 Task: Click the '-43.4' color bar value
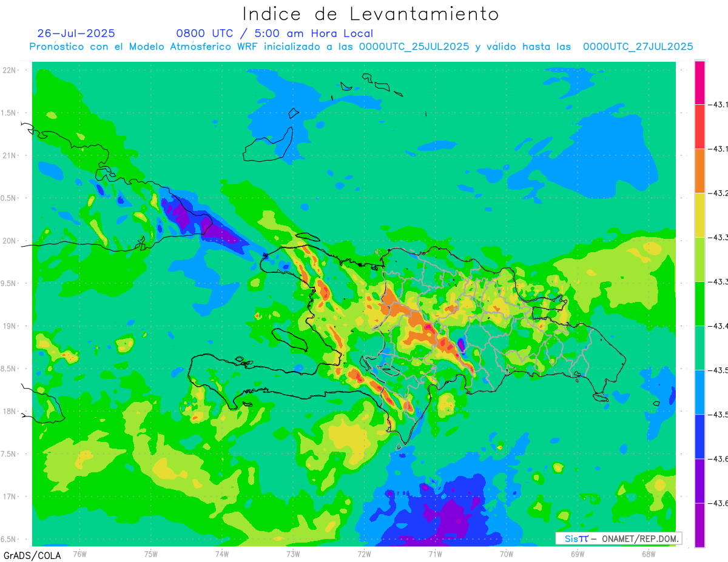pyautogui.click(x=718, y=326)
